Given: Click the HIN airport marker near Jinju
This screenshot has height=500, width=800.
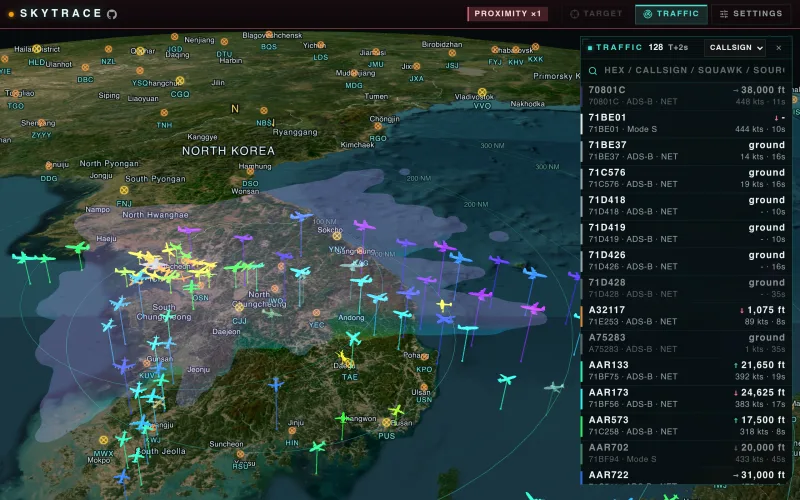Looking at the screenshot, I should coord(292,431).
